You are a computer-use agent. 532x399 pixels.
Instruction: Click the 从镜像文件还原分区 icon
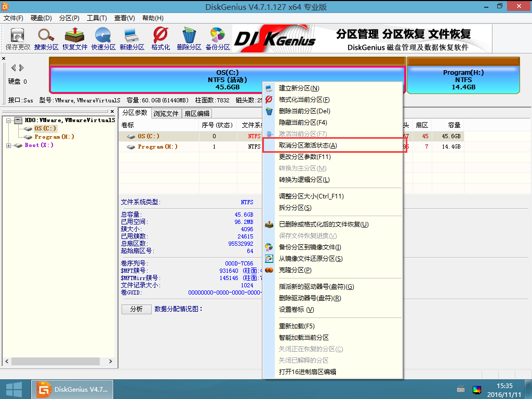(x=269, y=259)
